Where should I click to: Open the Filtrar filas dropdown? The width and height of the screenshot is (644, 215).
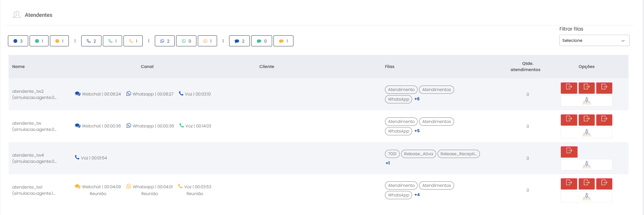point(594,41)
